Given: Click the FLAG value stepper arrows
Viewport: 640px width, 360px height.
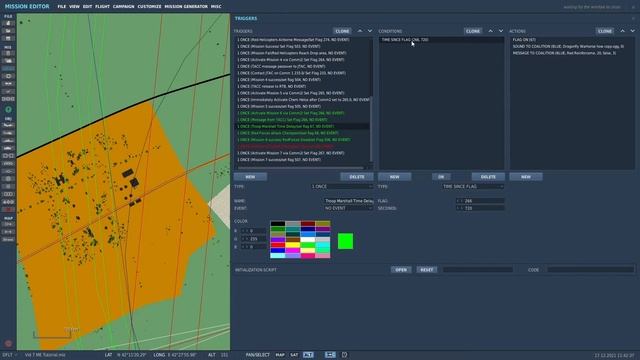Looking at the screenshot, I should (460, 201).
